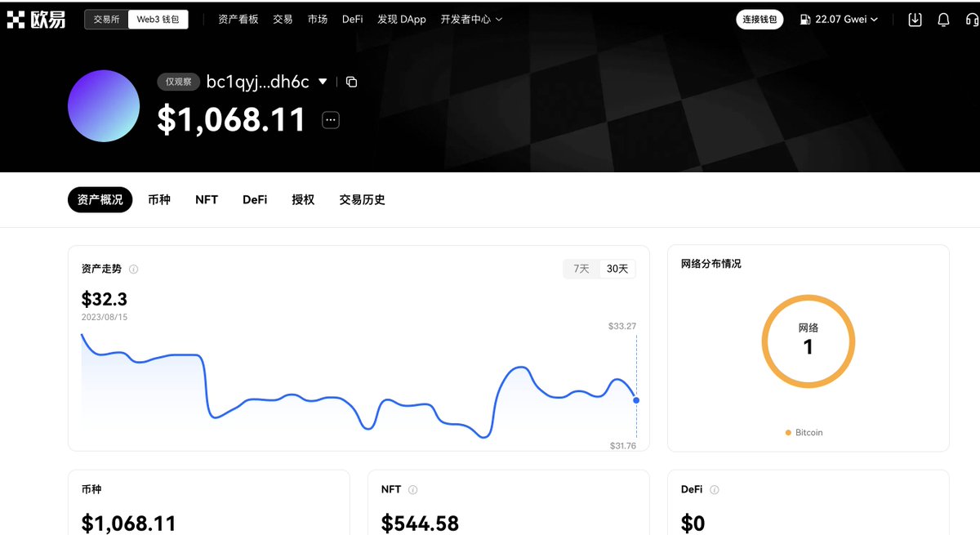Image resolution: width=980 pixels, height=535 pixels.
Task: Select the 30天 chart range
Action: point(617,269)
